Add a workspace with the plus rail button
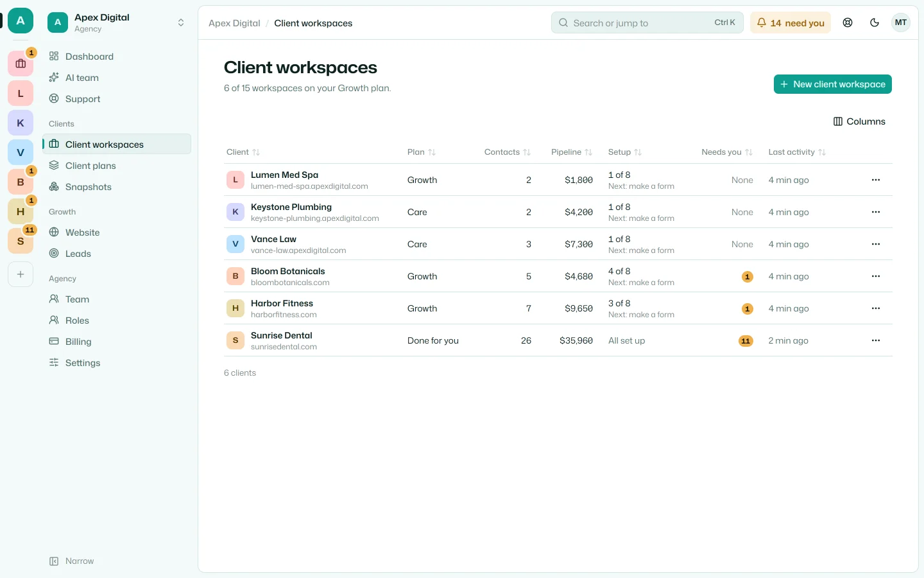 click(x=21, y=274)
